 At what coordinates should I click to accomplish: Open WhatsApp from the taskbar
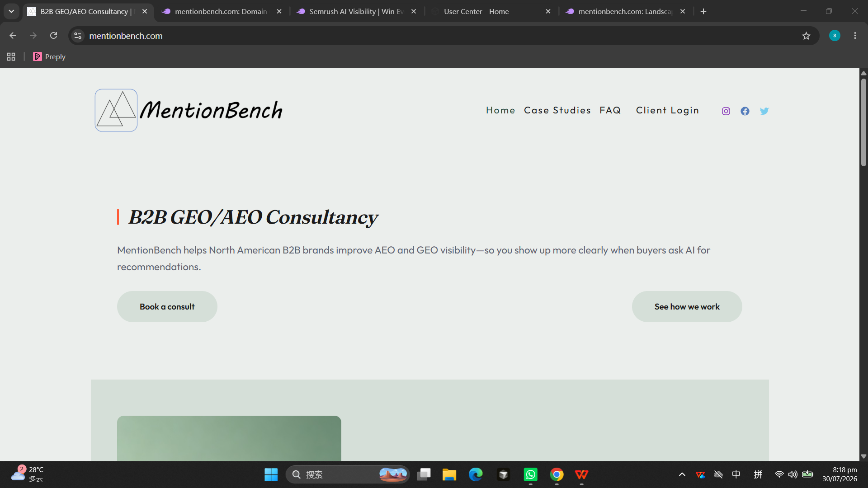click(531, 474)
